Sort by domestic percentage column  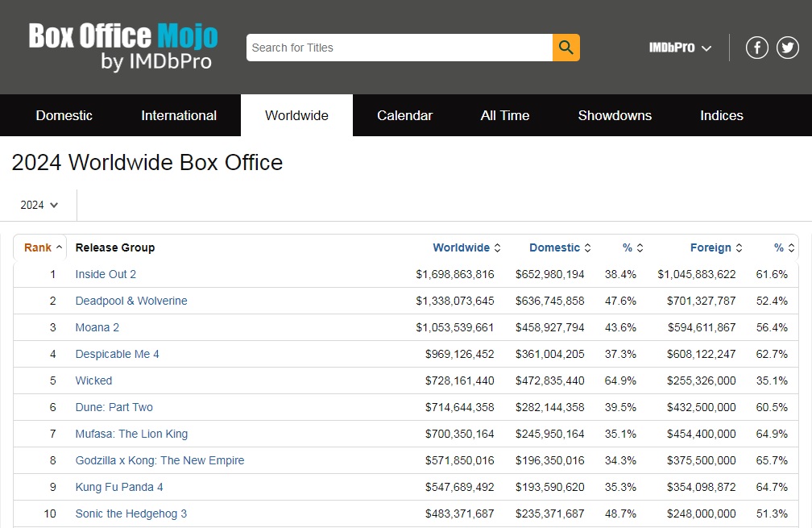point(633,247)
